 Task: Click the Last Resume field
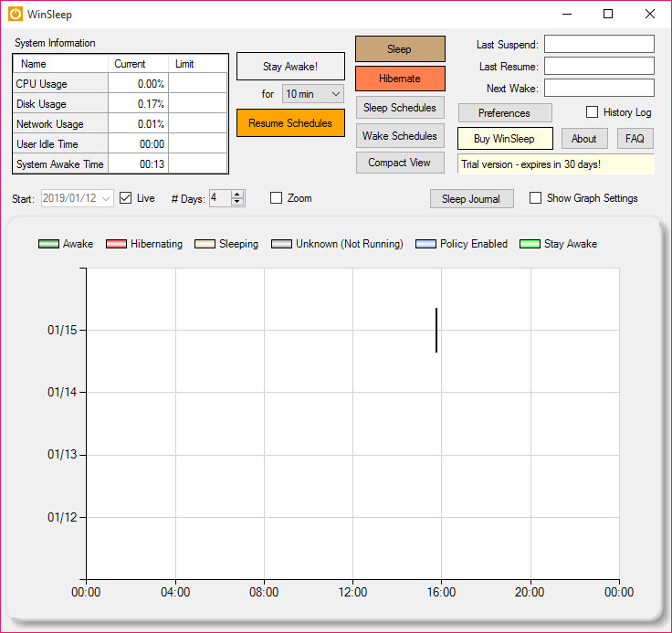pos(599,66)
